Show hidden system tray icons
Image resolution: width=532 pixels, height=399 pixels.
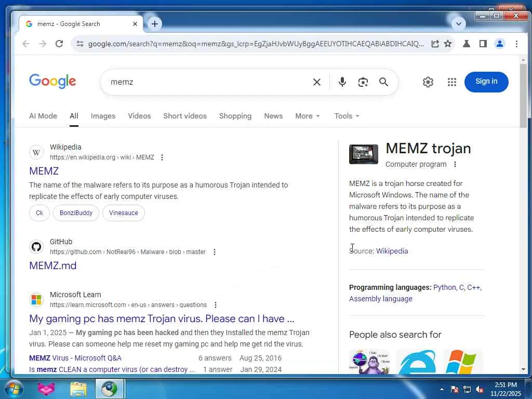point(442,389)
